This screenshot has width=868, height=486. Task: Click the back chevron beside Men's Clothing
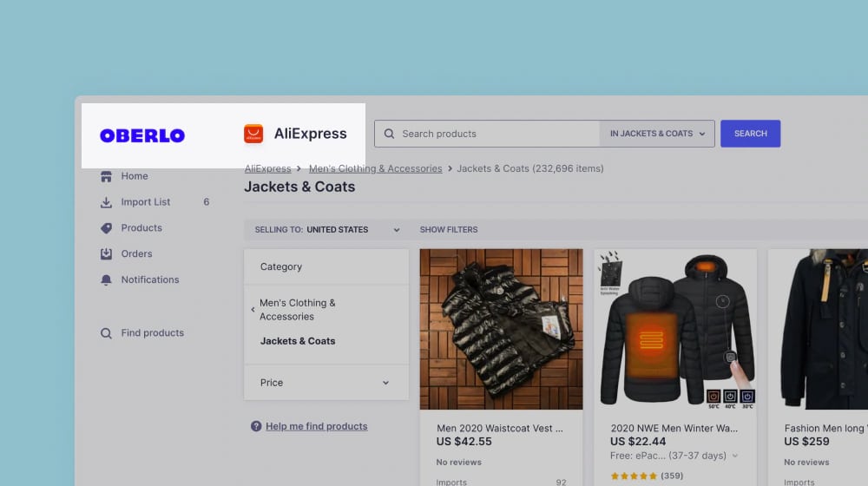[x=253, y=310]
